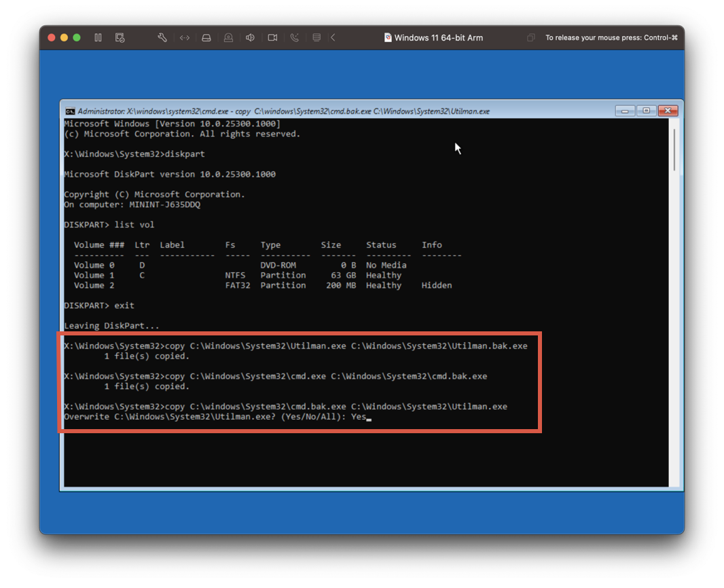Open the snapshots icon in VM toolbar
Screen dimensions: 724x588
click(x=120, y=38)
